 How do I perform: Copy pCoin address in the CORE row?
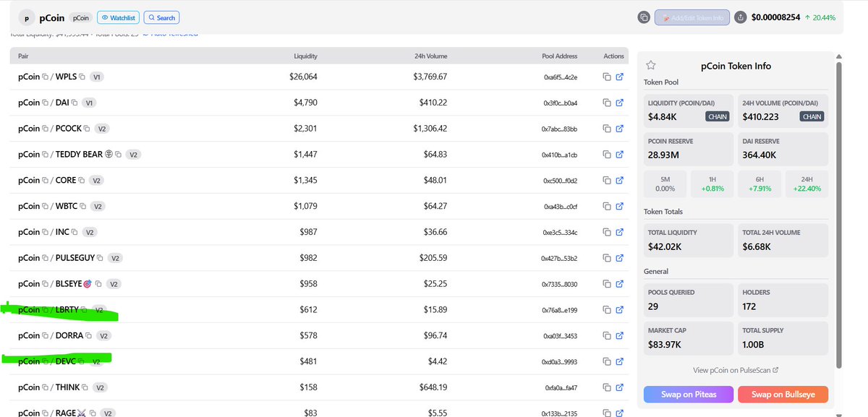45,181
